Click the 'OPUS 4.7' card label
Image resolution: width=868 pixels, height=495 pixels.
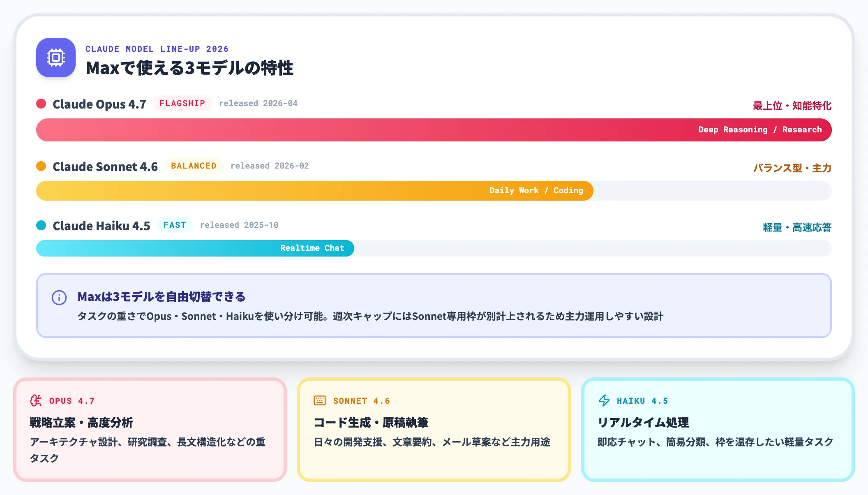point(72,401)
